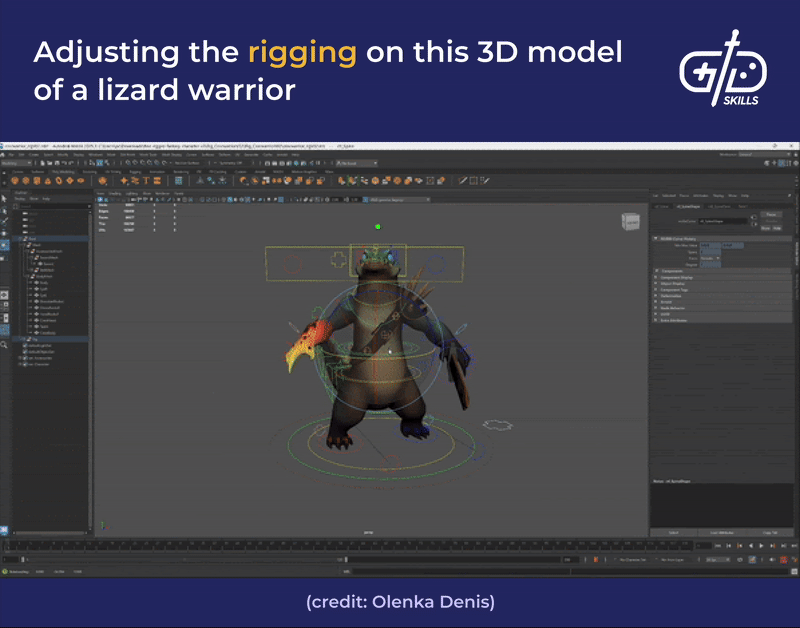Select the arrow Select tool in toolbox

tap(4, 198)
